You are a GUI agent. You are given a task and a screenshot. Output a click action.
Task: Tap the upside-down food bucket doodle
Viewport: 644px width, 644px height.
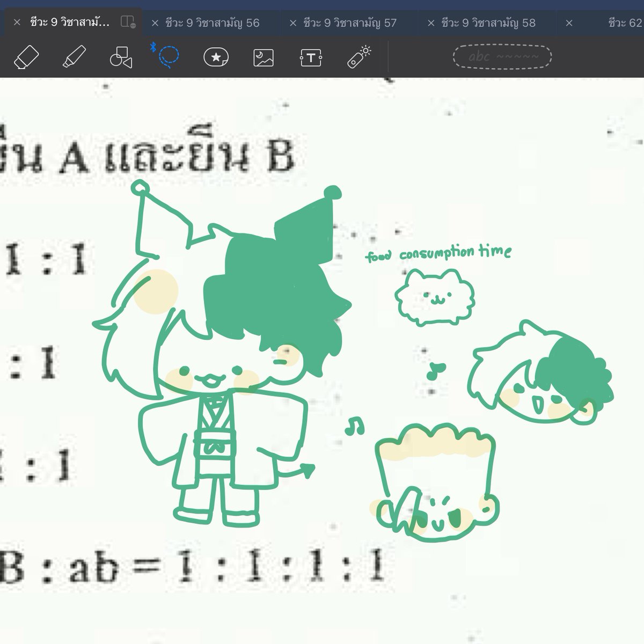click(x=436, y=482)
